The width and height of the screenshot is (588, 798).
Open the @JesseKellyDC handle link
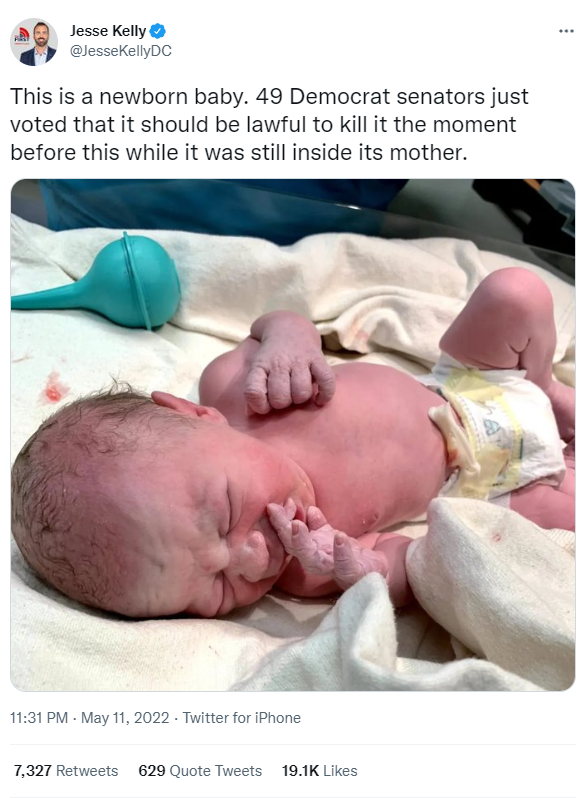121,51
